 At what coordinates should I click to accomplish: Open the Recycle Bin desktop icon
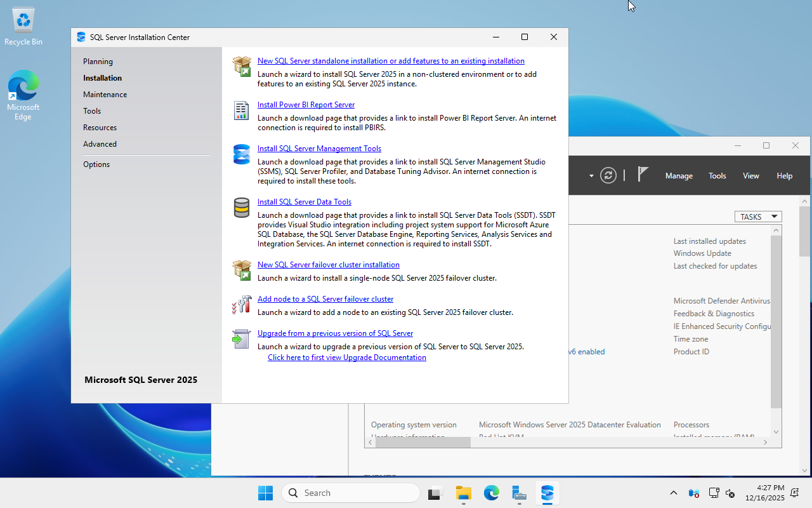(23, 27)
